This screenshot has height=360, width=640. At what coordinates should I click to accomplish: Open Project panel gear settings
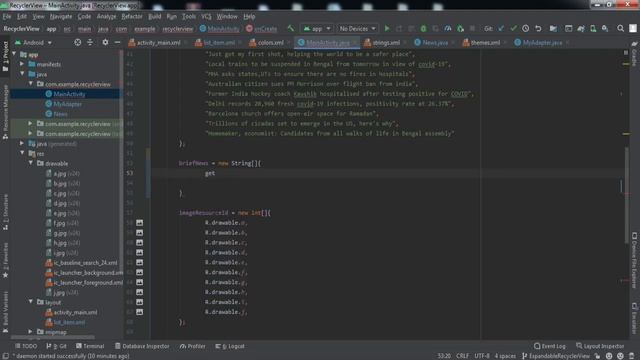pyautogui.click(x=105, y=42)
